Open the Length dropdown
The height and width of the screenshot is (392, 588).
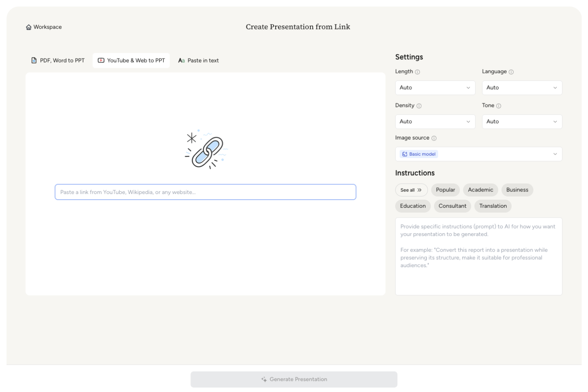pyautogui.click(x=435, y=88)
